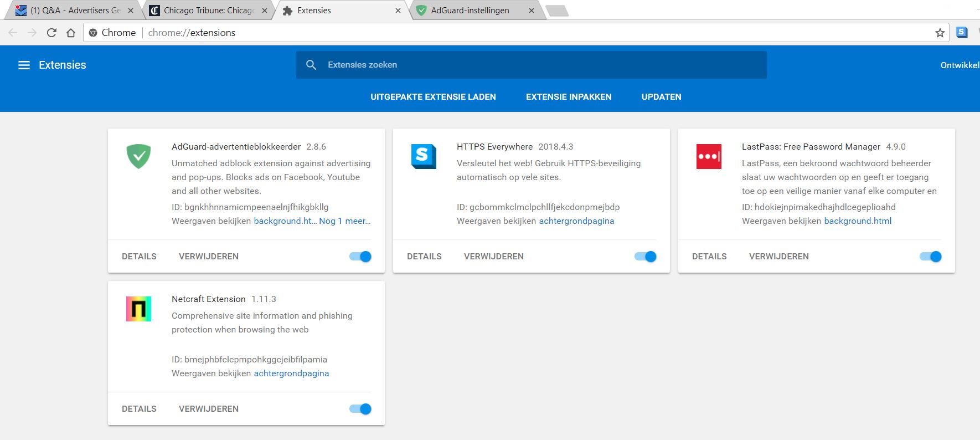Go to the Chrome home page

(x=71, y=33)
